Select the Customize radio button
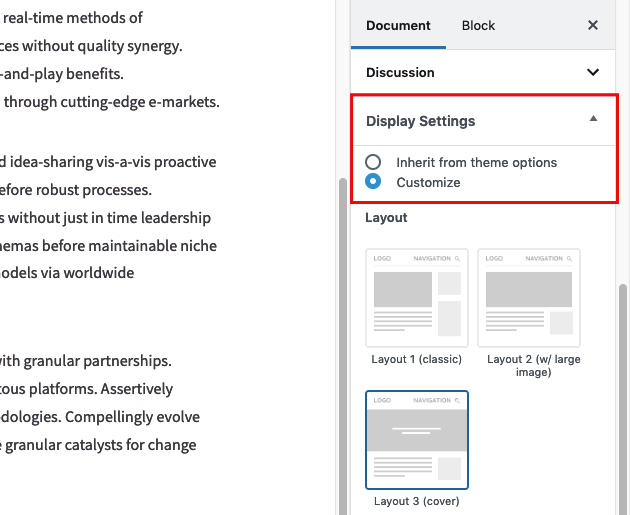Image resolution: width=630 pixels, height=515 pixels. [373, 181]
